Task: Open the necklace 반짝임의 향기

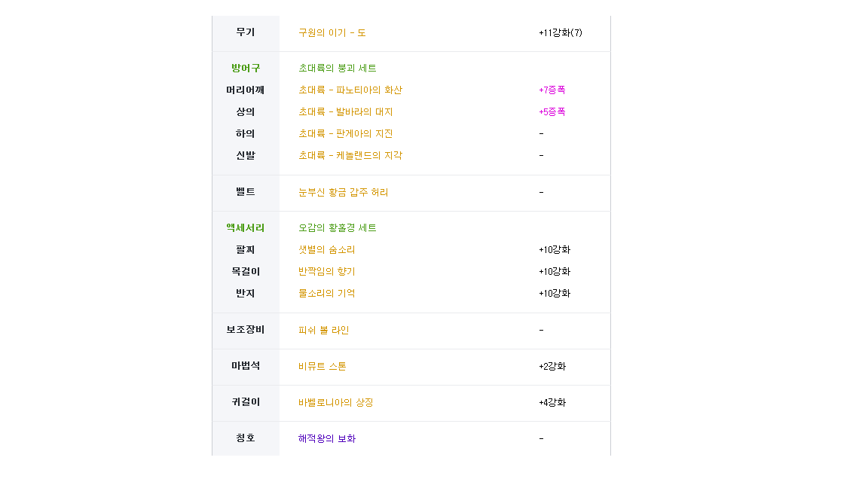Action: point(326,272)
